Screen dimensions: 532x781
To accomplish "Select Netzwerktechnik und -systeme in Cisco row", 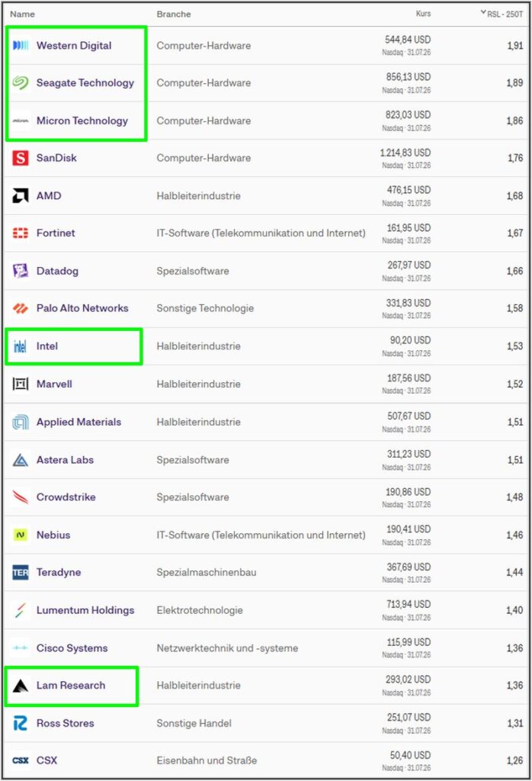I will [227, 648].
